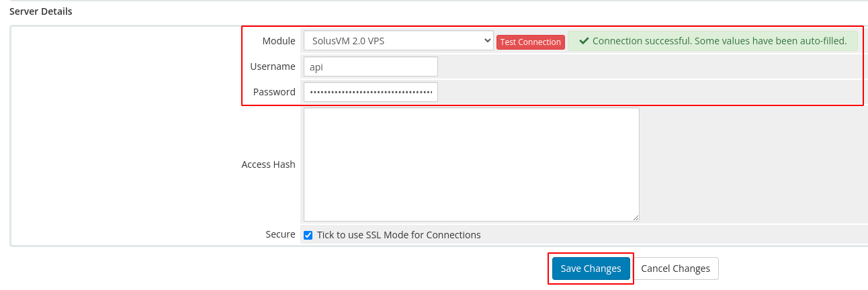The width and height of the screenshot is (868, 290).
Task: Click inside the empty Access Hash textarea
Action: point(471,164)
